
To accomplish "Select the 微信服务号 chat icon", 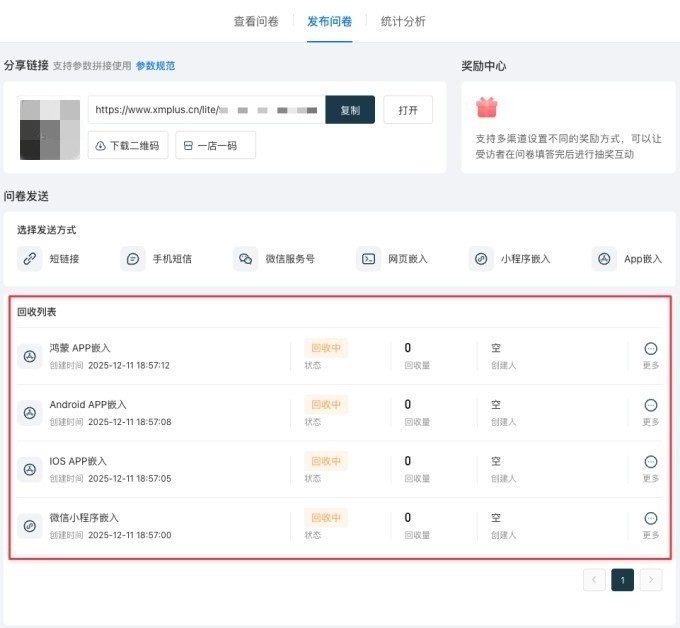I will (x=245, y=259).
